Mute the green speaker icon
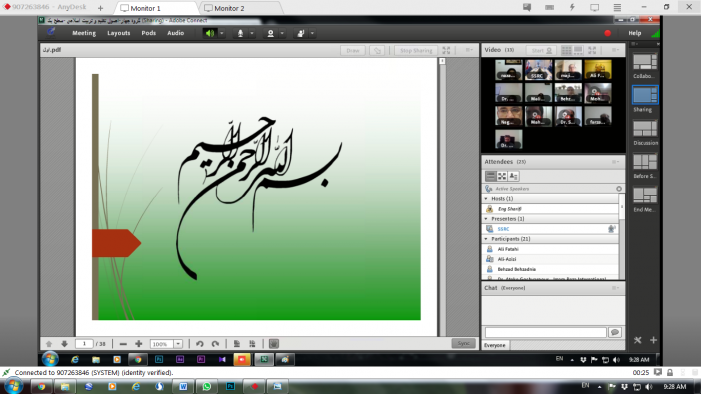The width and height of the screenshot is (701, 394). pos(210,33)
